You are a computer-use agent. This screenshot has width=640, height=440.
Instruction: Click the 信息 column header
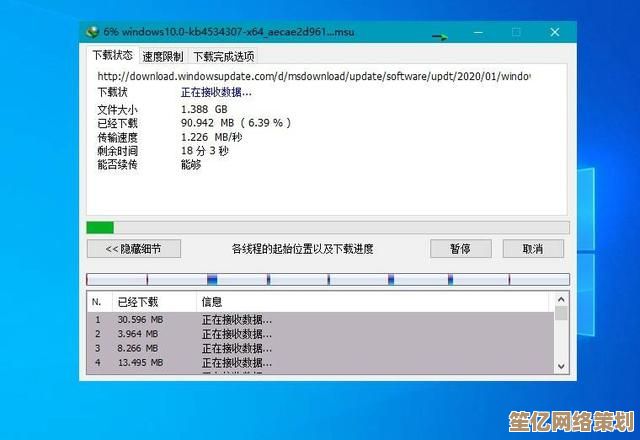tap(212, 301)
